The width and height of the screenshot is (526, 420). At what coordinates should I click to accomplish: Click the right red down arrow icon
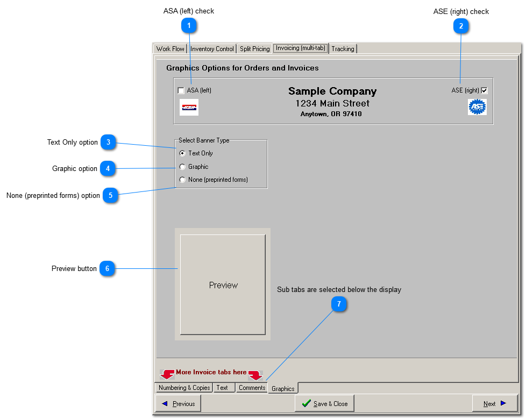point(255,375)
